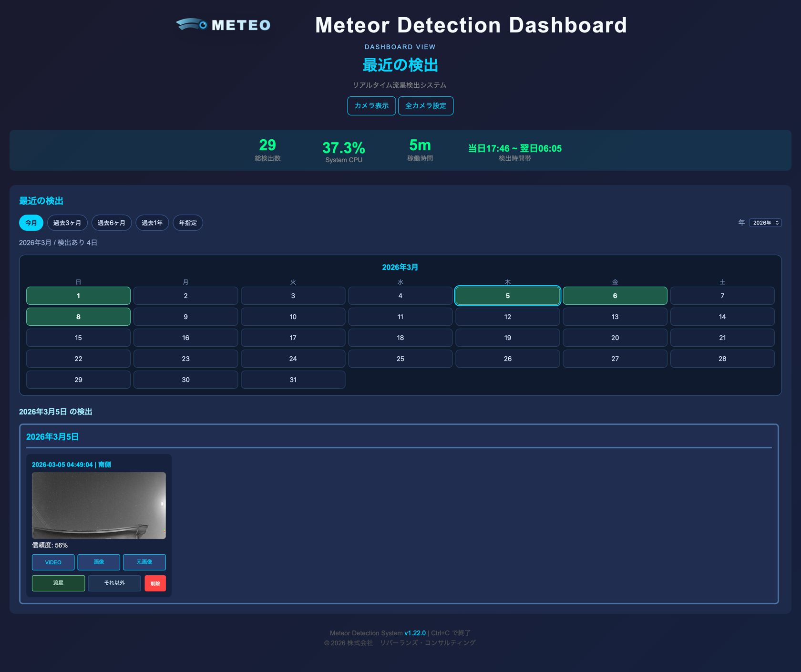Classify the detection as それ以外
The width and height of the screenshot is (801, 672).
(114, 583)
